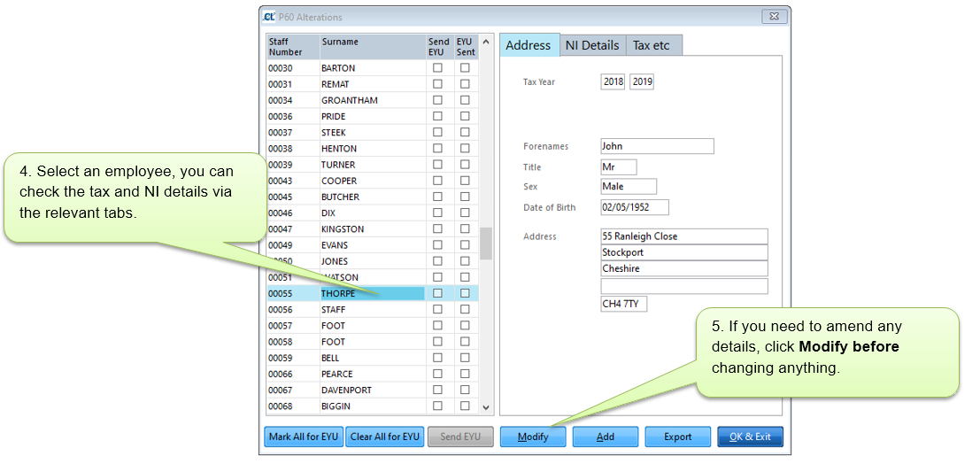
Task: Switch to the NI Details tab
Action: click(591, 45)
